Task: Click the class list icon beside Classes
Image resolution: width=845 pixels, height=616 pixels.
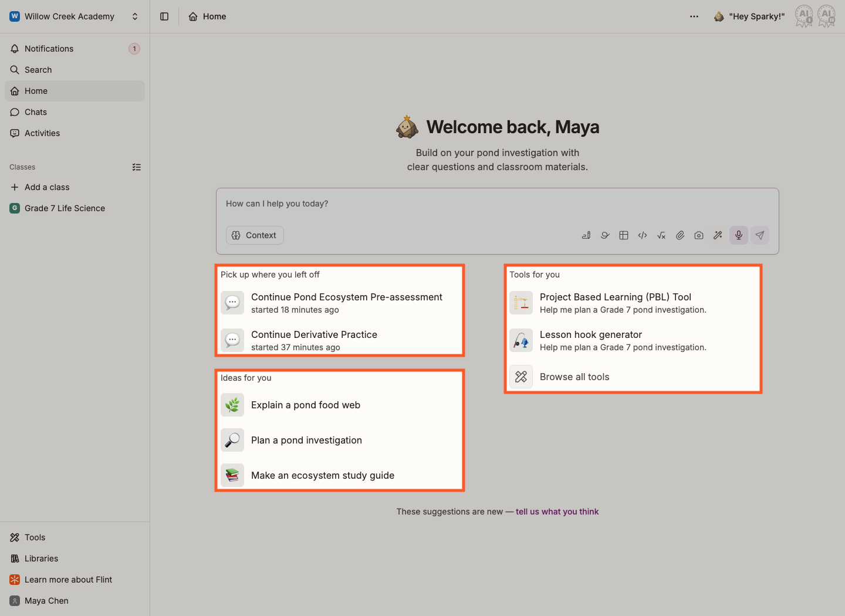Action: 137,167
